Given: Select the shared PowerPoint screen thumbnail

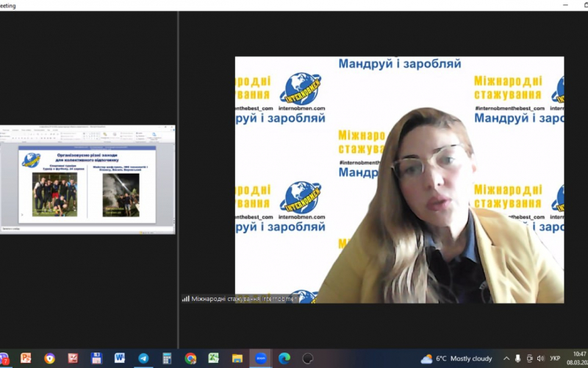Looking at the screenshot, I should click(x=87, y=180).
